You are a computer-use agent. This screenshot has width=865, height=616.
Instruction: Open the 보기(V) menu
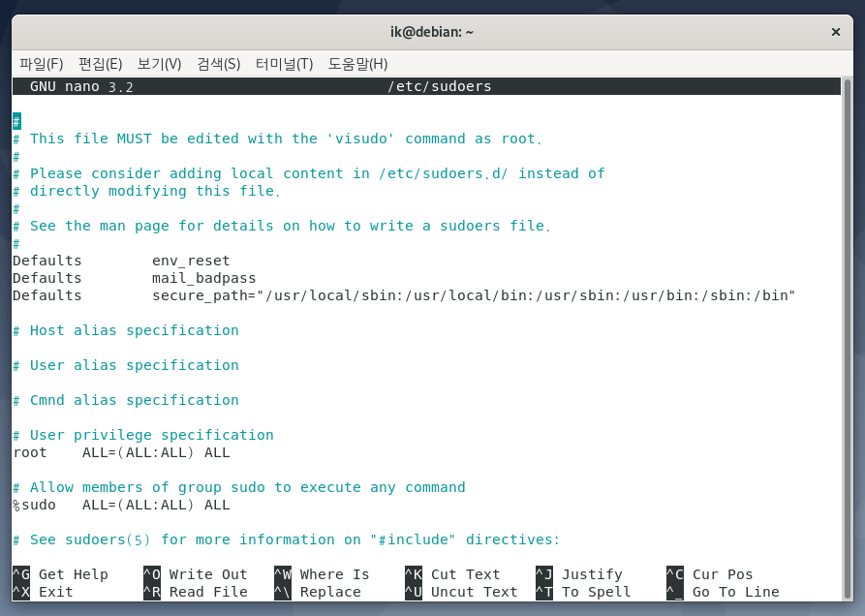(x=160, y=64)
